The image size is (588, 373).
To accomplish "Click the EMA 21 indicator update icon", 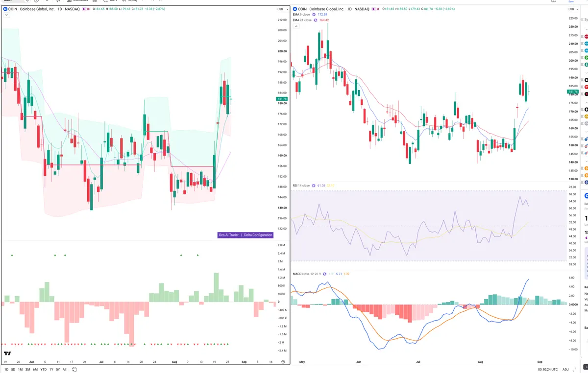I will tap(315, 20).
